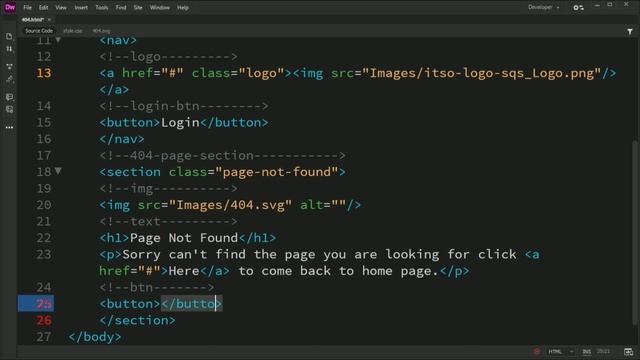Click the "Images/404.svg" src value

tap(231, 205)
